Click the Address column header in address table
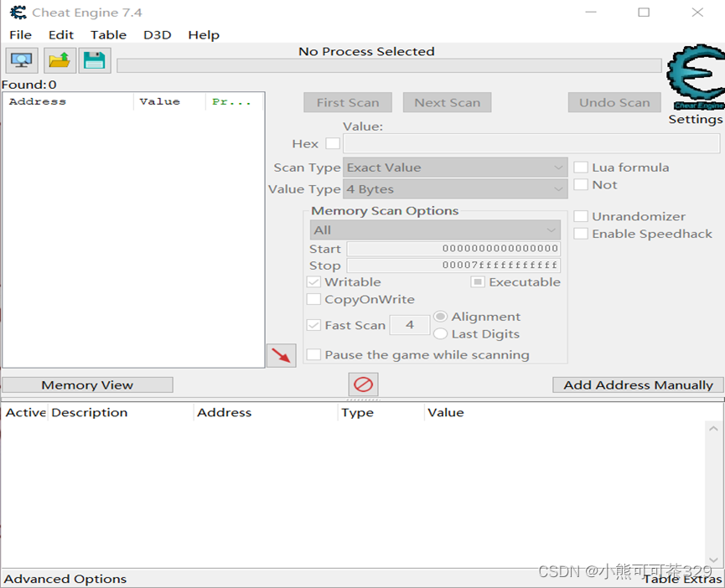The height and width of the screenshot is (588, 725). click(266, 412)
